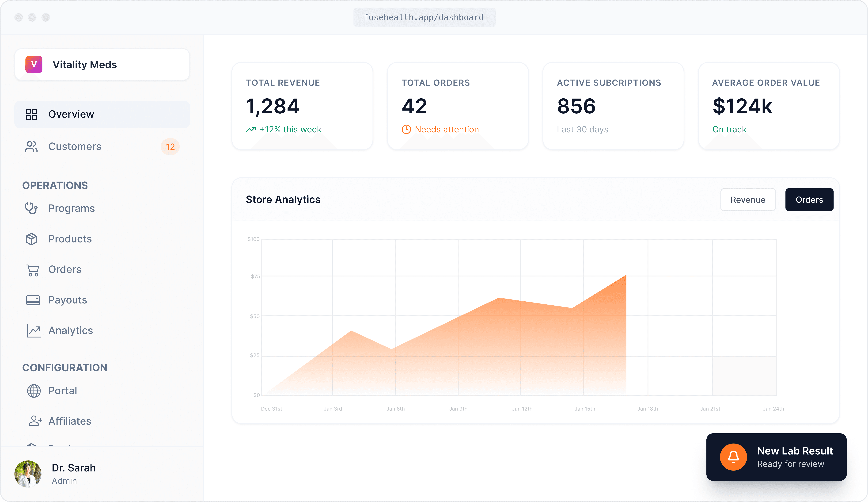Click the Orders shopping cart icon
Viewport: 868px width, 502px height.
click(33, 270)
